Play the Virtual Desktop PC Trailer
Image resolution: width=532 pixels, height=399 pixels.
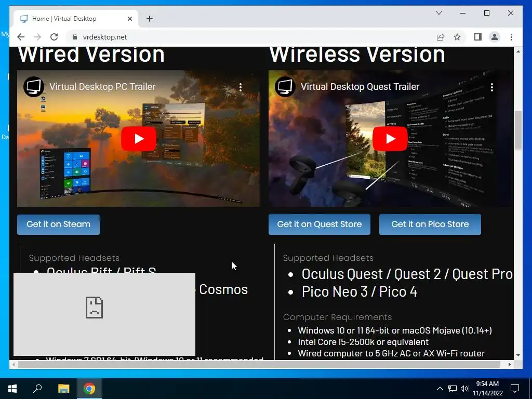coord(138,138)
